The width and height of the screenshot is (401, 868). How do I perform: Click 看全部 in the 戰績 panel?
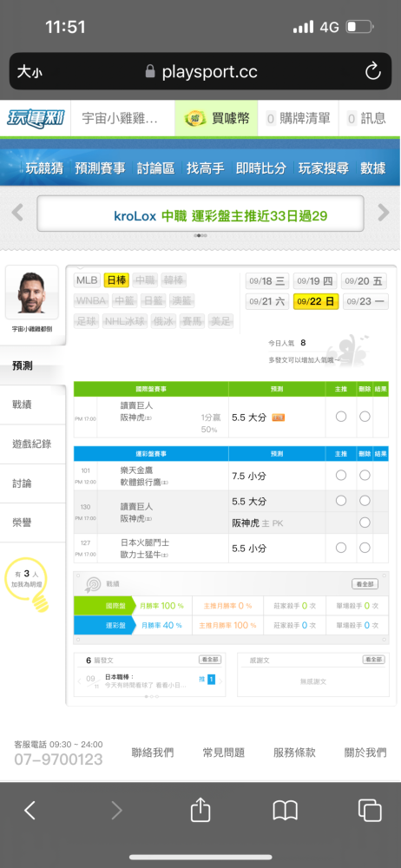pos(365,584)
